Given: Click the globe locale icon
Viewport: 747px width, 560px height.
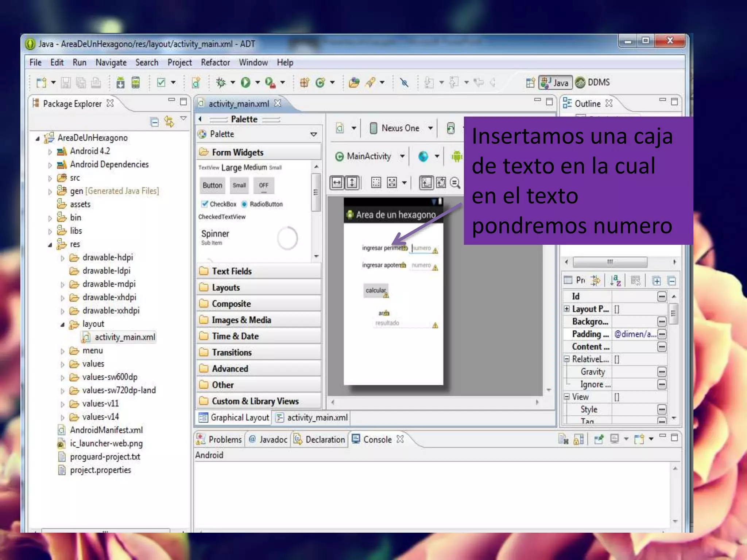Looking at the screenshot, I should tap(423, 156).
